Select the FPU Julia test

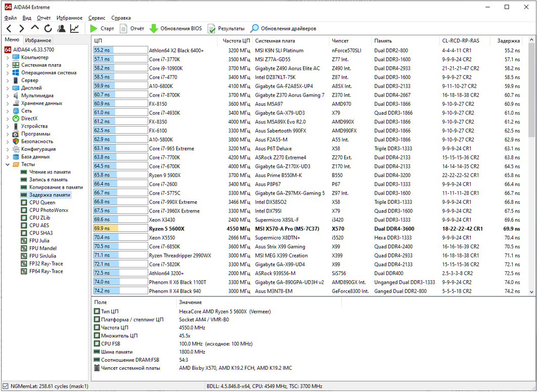(39, 241)
